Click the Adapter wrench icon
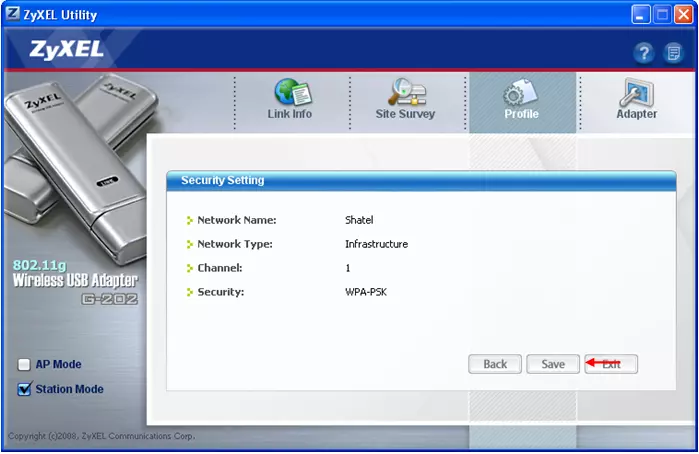The image size is (699, 454). (x=637, y=92)
